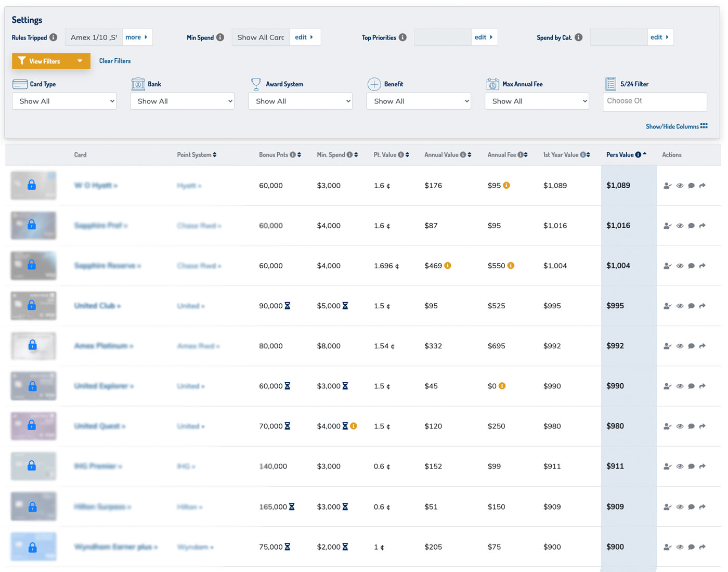Open the Bank filter dropdown
The image size is (728, 572).
pyautogui.click(x=182, y=101)
